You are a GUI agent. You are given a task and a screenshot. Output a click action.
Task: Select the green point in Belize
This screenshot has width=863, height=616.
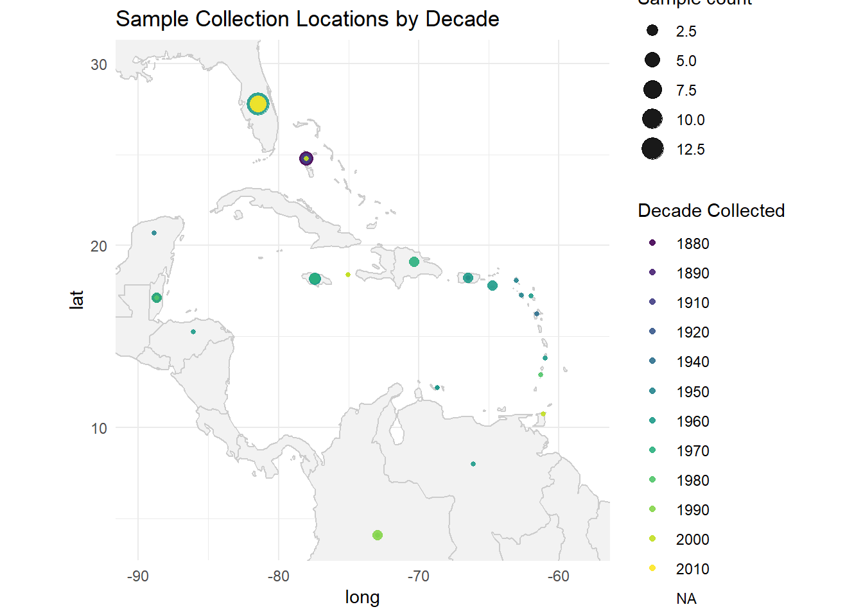157,298
